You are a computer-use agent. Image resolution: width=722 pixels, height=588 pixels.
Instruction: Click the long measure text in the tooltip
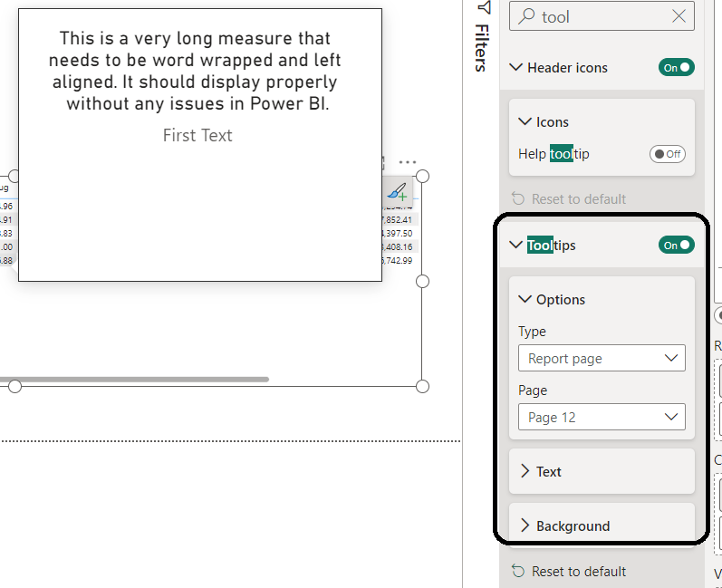pyautogui.click(x=196, y=71)
